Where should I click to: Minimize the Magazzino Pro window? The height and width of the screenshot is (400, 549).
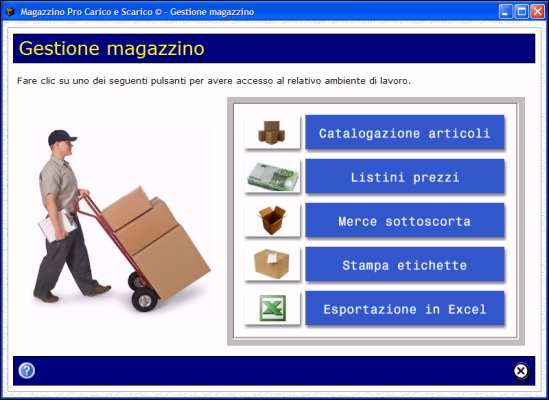coord(506,12)
